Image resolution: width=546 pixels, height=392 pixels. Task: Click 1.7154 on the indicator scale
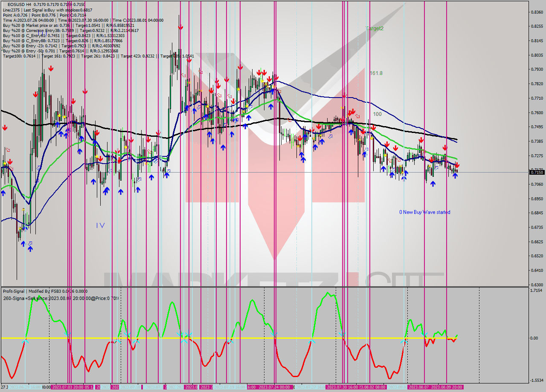pos(537,290)
